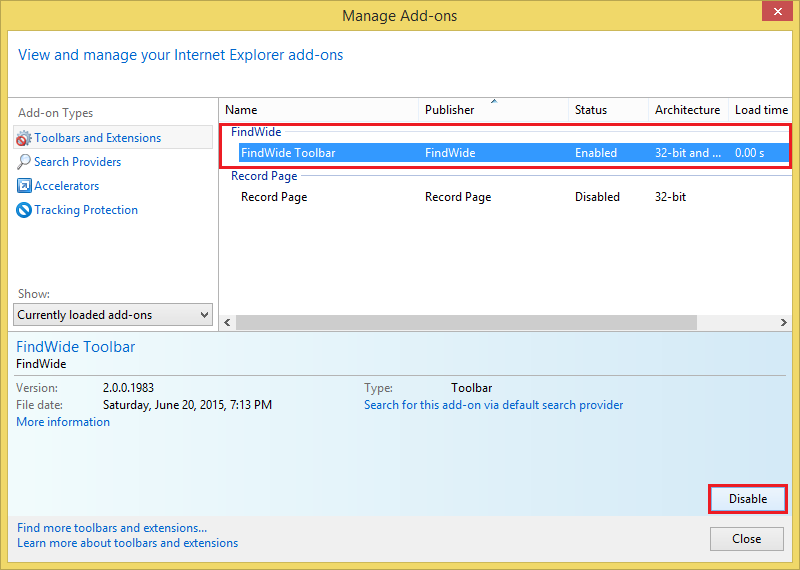Screen dimensions: 800x570
Task: Open the More information link
Action: coord(63,422)
